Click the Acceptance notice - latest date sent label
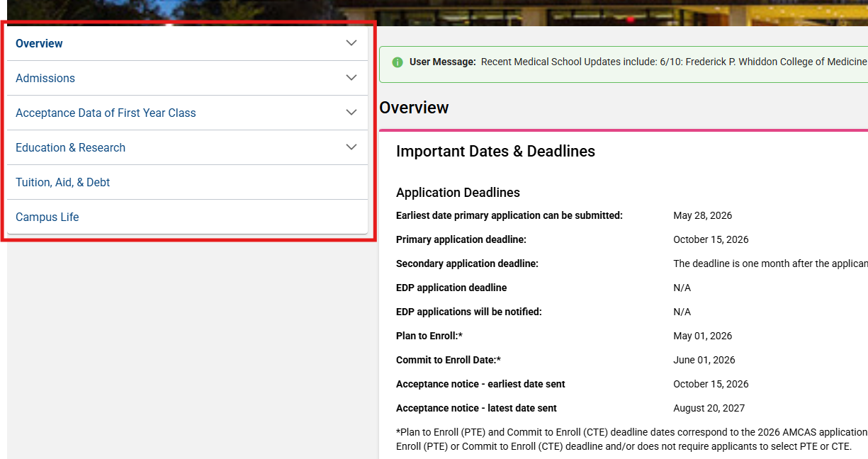 pos(476,408)
